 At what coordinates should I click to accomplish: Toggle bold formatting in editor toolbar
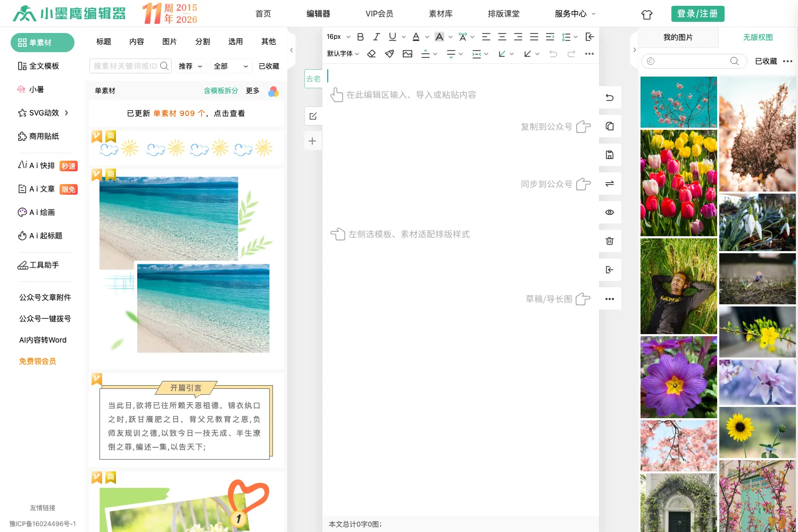(360, 37)
